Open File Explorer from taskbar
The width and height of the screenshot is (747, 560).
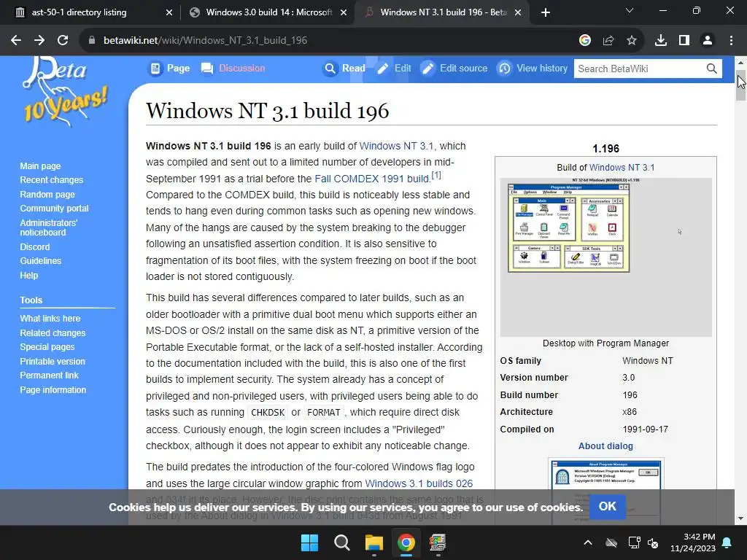[x=374, y=542]
